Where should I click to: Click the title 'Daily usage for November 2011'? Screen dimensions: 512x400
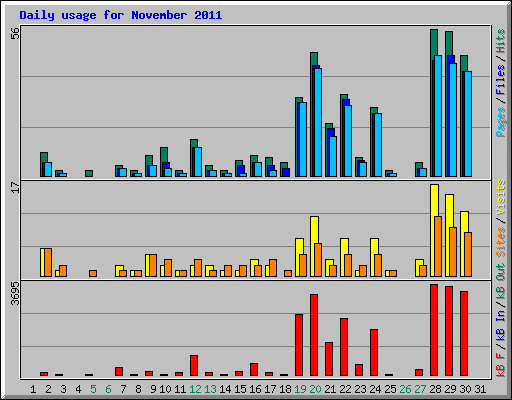click(121, 15)
